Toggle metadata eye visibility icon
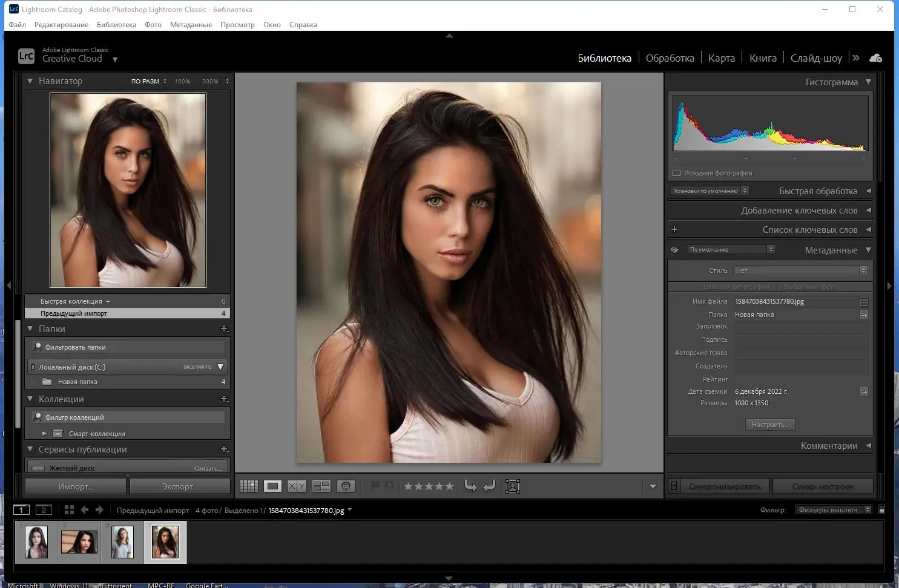Screen dimensions: 899x588 pos(674,250)
